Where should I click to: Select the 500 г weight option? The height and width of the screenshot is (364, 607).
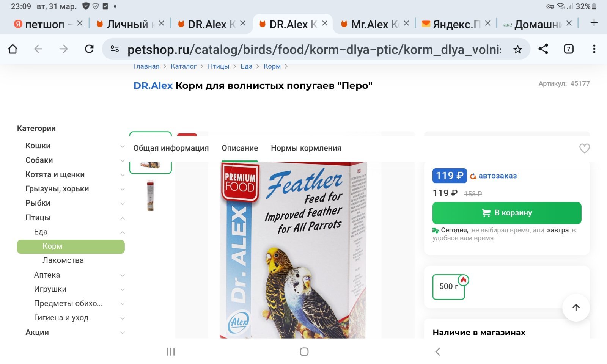tap(448, 287)
